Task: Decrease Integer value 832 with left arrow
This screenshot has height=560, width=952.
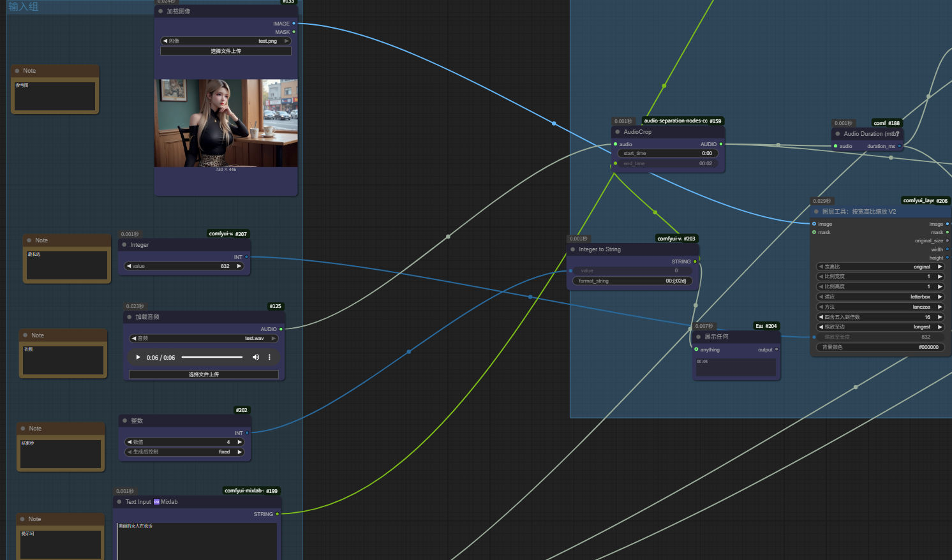Action: coord(129,266)
